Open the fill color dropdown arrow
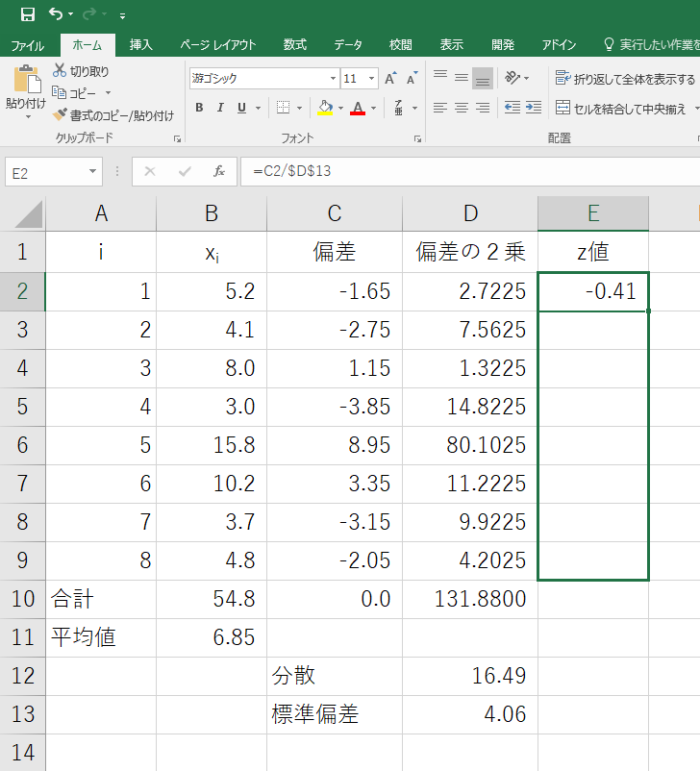This screenshot has height=771, width=700. [340, 108]
